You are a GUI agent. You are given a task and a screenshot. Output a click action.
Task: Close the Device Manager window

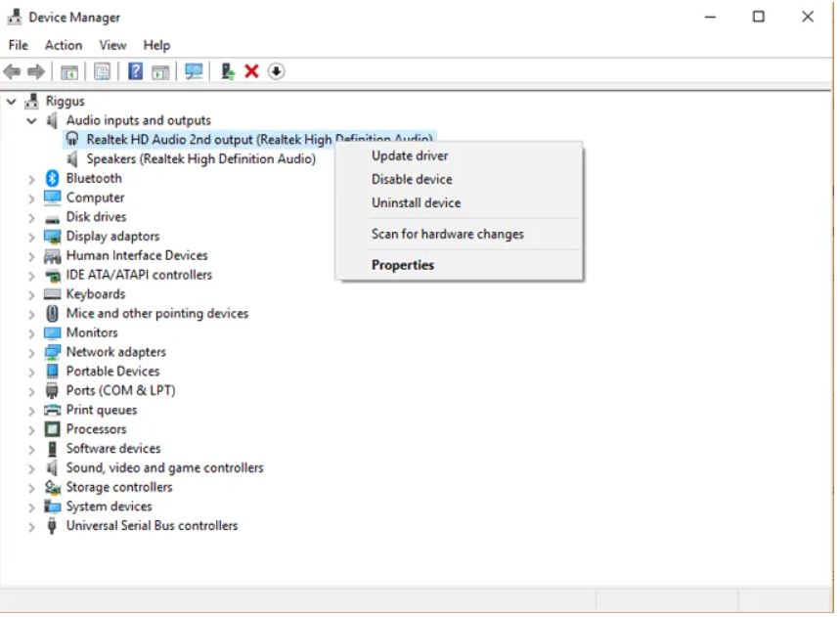(808, 17)
